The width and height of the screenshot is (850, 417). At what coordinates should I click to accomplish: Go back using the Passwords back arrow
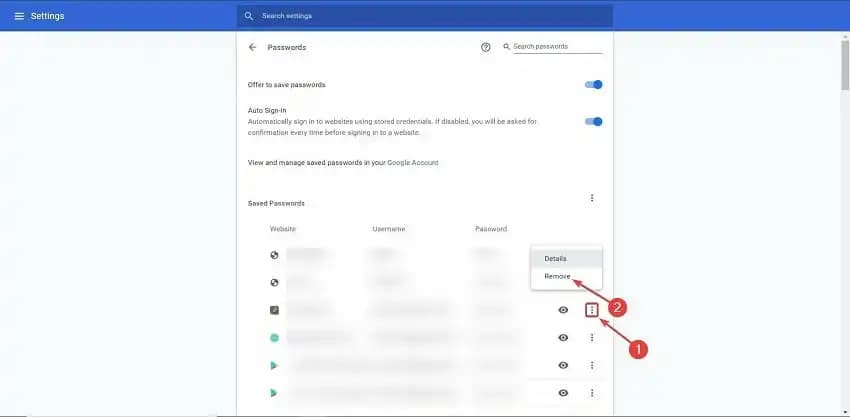252,47
